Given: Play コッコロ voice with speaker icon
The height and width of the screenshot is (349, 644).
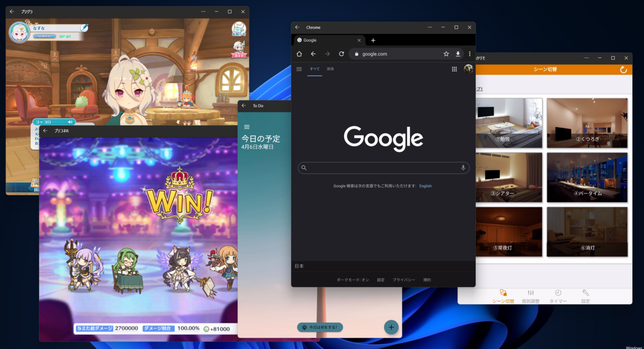Looking at the screenshot, I should (70, 122).
